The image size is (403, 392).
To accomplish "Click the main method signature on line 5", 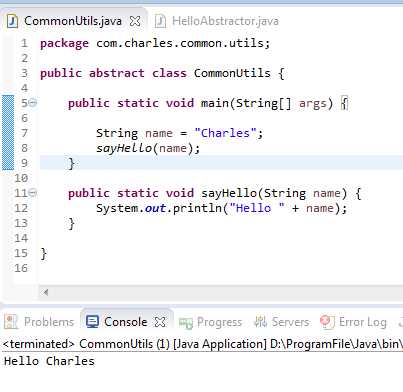I will point(208,103).
